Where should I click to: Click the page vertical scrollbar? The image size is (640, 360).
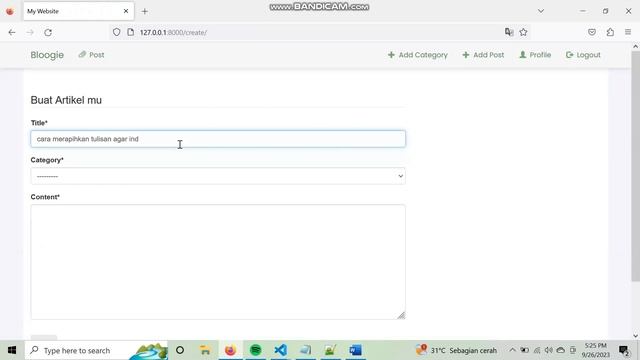(636, 166)
